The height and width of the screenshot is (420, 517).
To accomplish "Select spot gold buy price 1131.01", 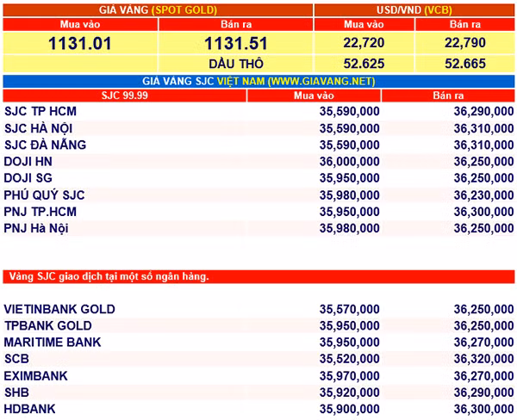I will point(80,44).
